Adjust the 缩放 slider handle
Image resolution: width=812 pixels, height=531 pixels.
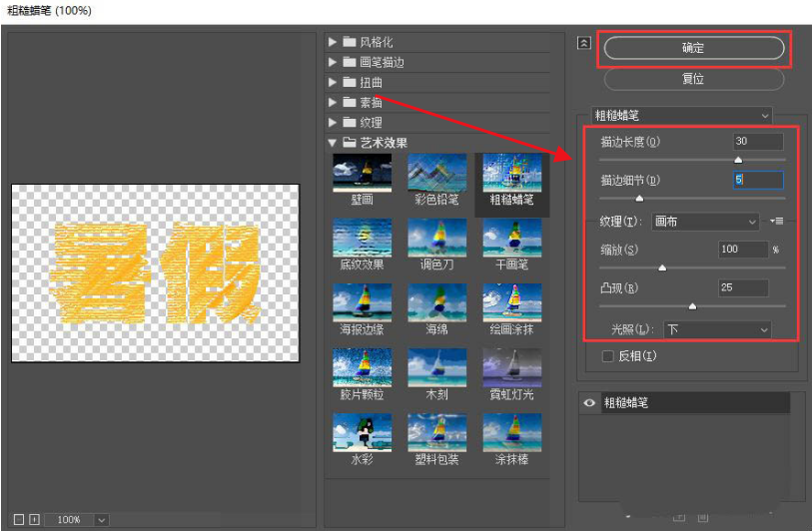click(662, 268)
